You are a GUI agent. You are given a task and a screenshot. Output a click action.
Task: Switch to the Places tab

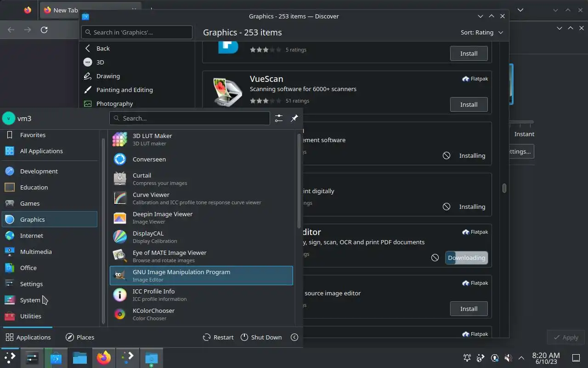point(80,337)
